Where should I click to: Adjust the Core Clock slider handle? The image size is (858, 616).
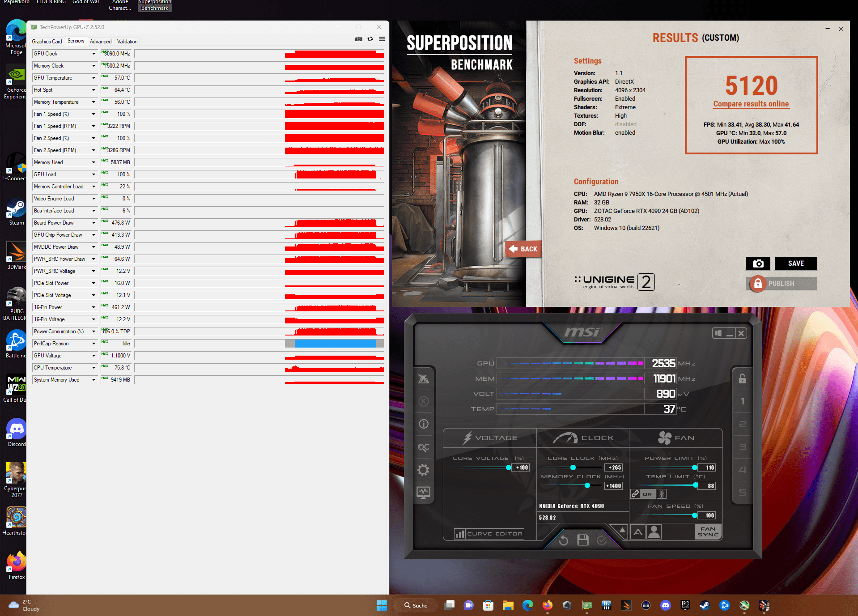[x=573, y=467]
